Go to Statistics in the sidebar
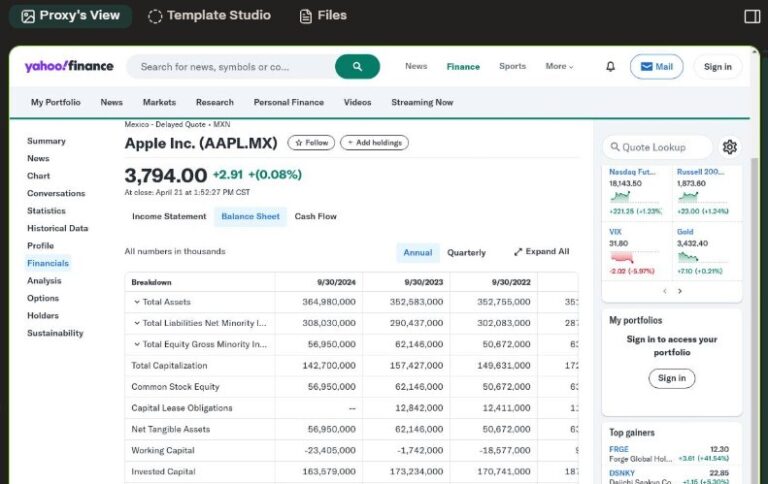Image resolution: width=768 pixels, height=484 pixels. click(x=46, y=211)
